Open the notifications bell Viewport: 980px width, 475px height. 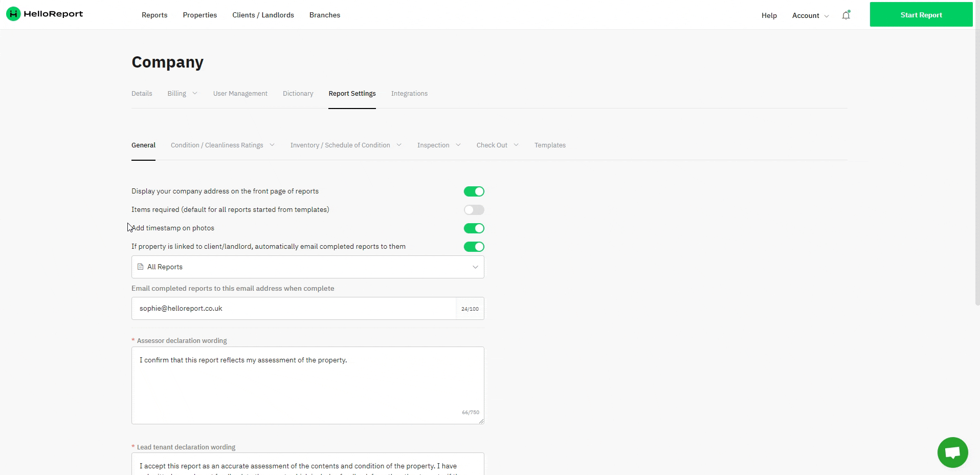click(x=846, y=15)
